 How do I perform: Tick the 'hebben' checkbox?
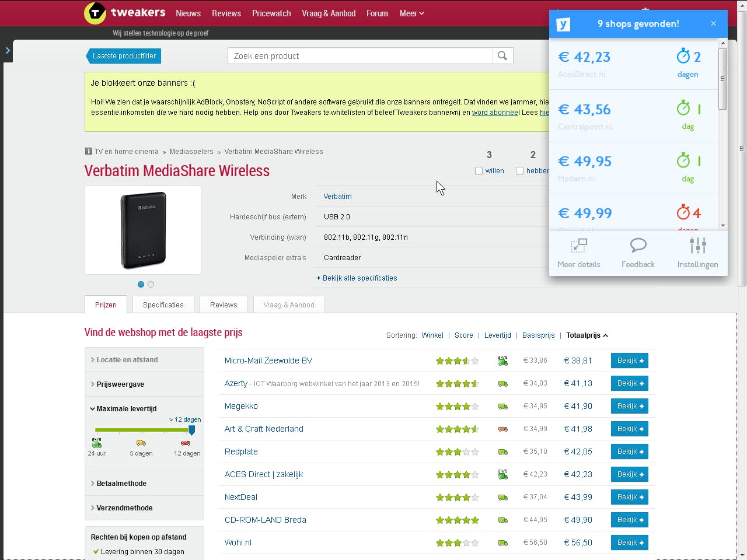[x=519, y=171]
